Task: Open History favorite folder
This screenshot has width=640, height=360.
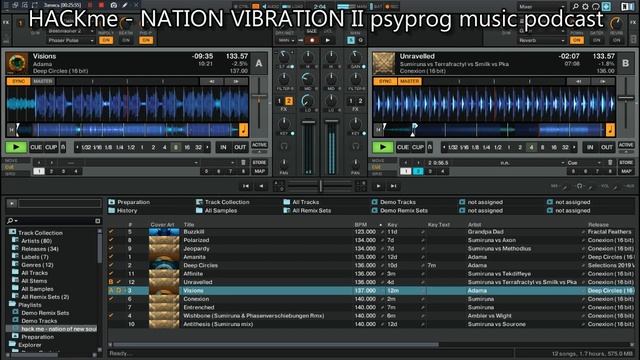Action: pos(123,211)
